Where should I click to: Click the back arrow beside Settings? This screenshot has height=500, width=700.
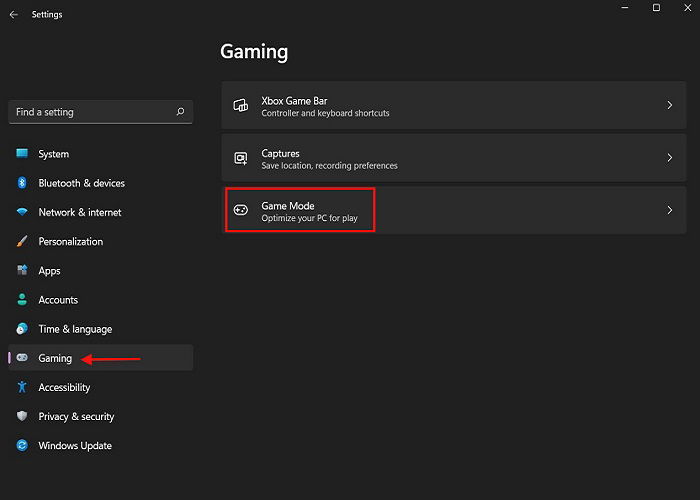[13, 15]
